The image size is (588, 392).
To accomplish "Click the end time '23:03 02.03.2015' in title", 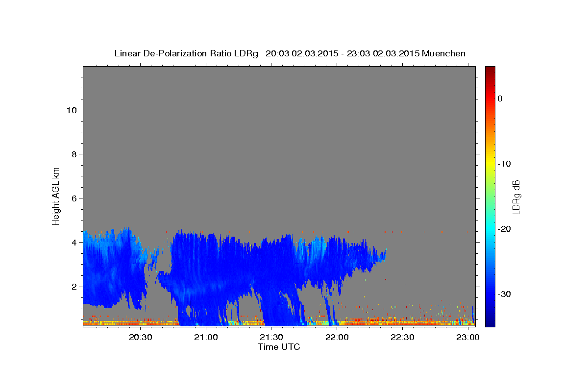I will point(383,53).
